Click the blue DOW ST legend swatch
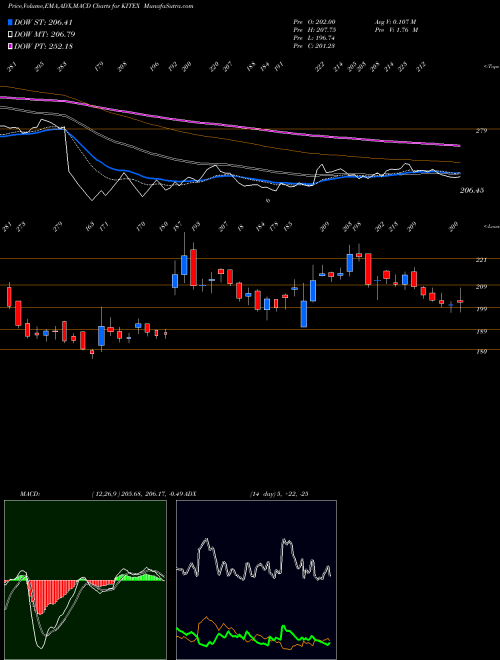The height and width of the screenshot is (660, 500). (x=10, y=22)
